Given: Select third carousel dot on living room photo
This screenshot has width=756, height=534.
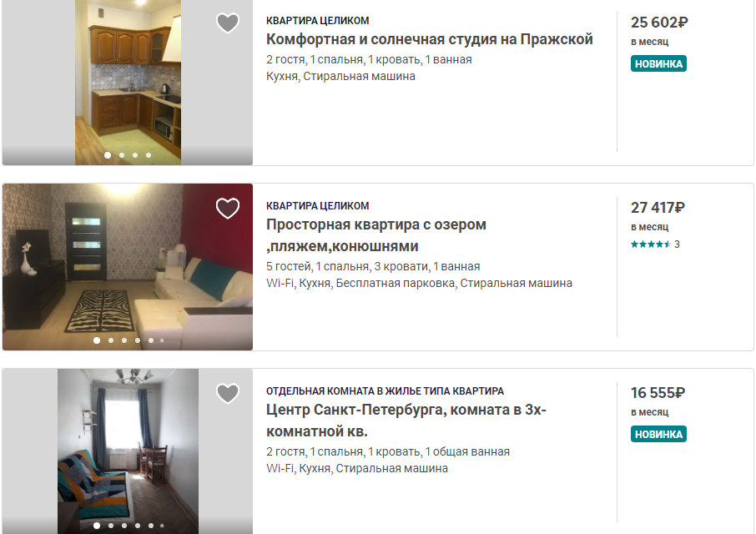Looking at the screenshot, I should tap(124, 340).
